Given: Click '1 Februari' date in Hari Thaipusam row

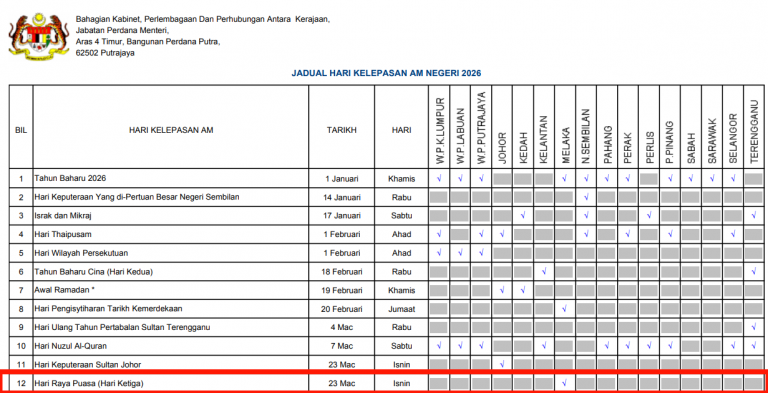Looking at the screenshot, I should pos(342,235).
